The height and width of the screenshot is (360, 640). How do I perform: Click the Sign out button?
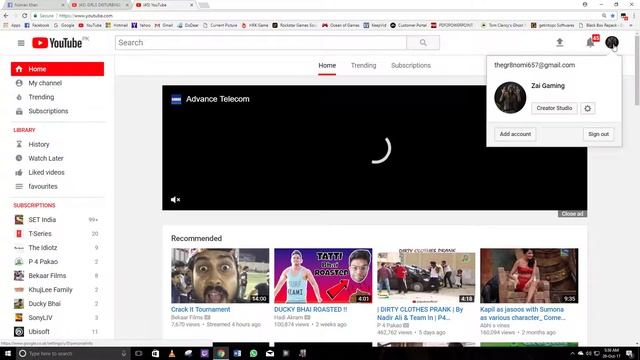tap(598, 134)
